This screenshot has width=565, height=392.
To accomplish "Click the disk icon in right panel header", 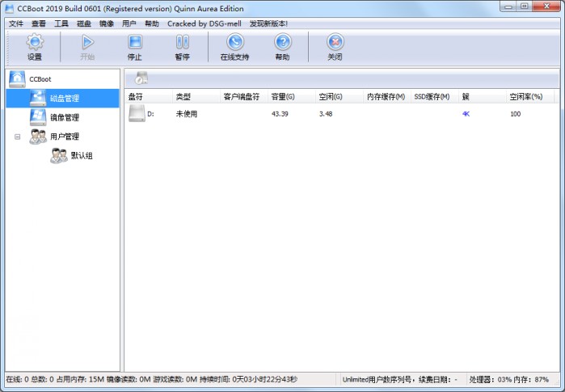I will [x=141, y=78].
